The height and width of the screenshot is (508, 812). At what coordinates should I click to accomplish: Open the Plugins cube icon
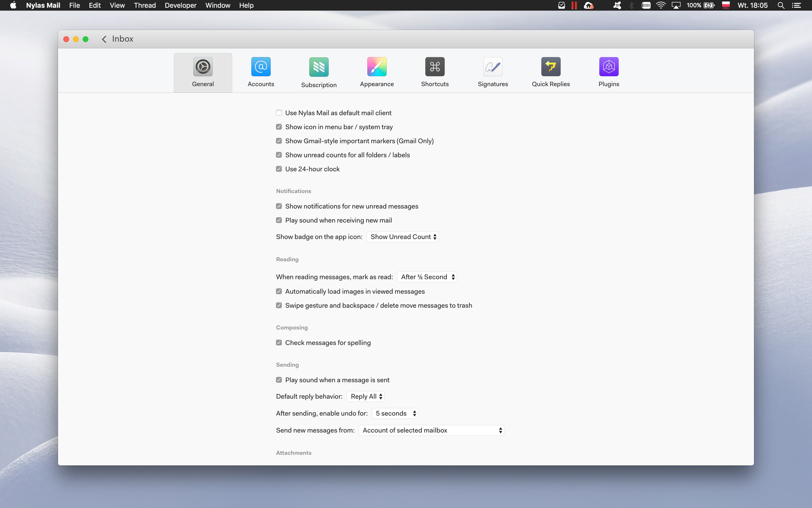tap(609, 67)
